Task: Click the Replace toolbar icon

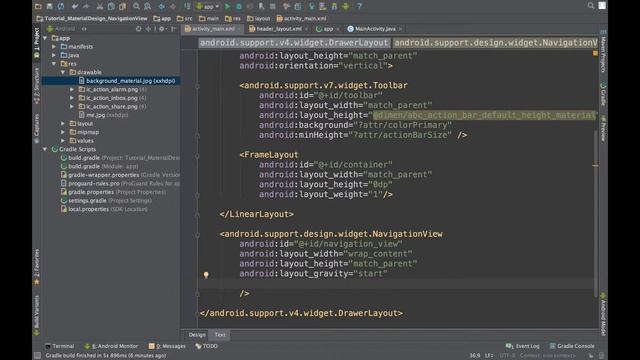Action: click(148, 6)
